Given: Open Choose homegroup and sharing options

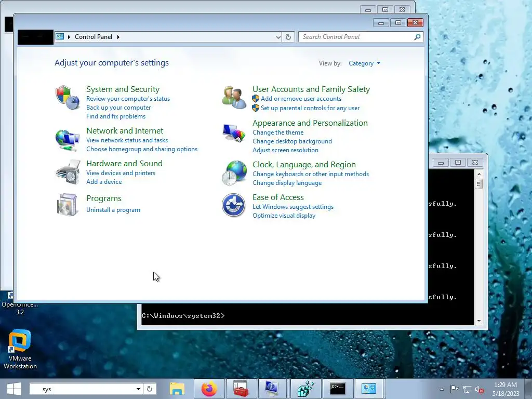Looking at the screenshot, I should (142, 149).
